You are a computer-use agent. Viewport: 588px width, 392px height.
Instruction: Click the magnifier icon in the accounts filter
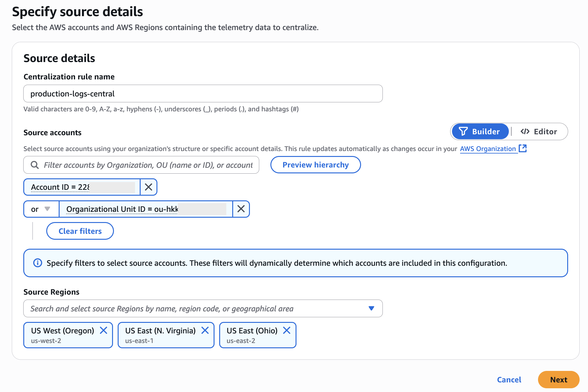(35, 165)
